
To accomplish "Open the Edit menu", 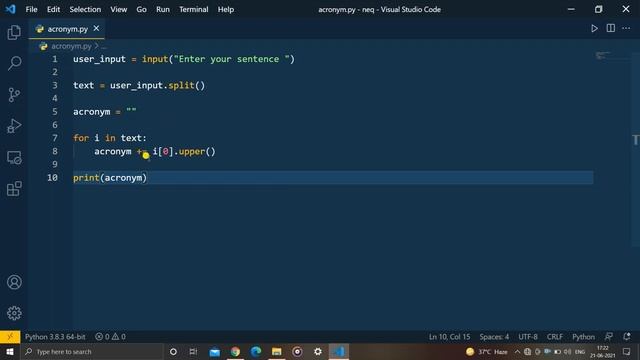I will pos(53,9).
